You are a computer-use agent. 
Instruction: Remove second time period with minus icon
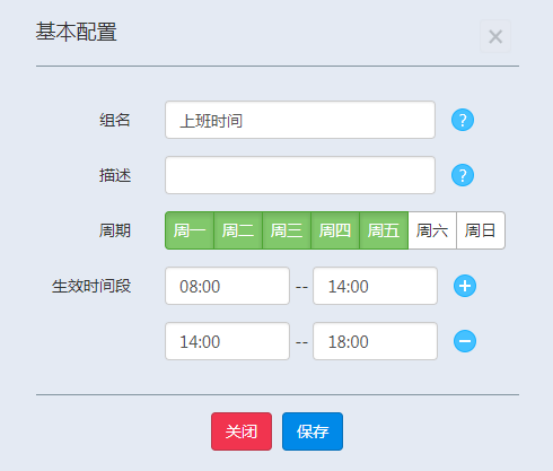(464, 341)
